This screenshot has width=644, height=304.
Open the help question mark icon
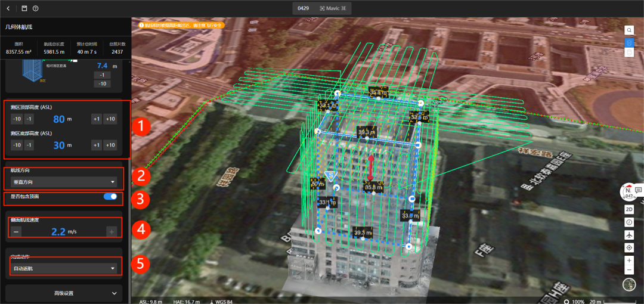(36, 8)
